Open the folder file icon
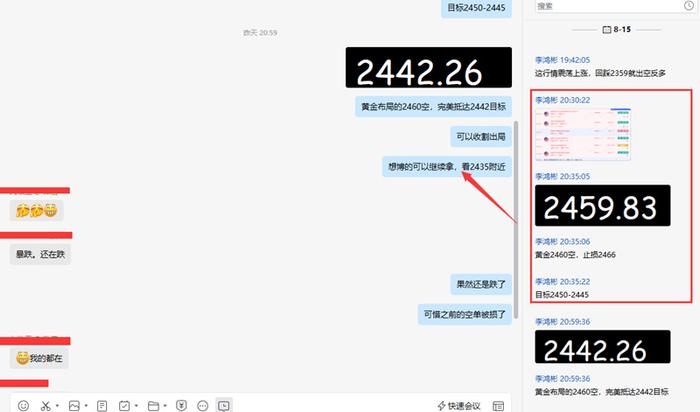700x412 pixels. [153, 405]
